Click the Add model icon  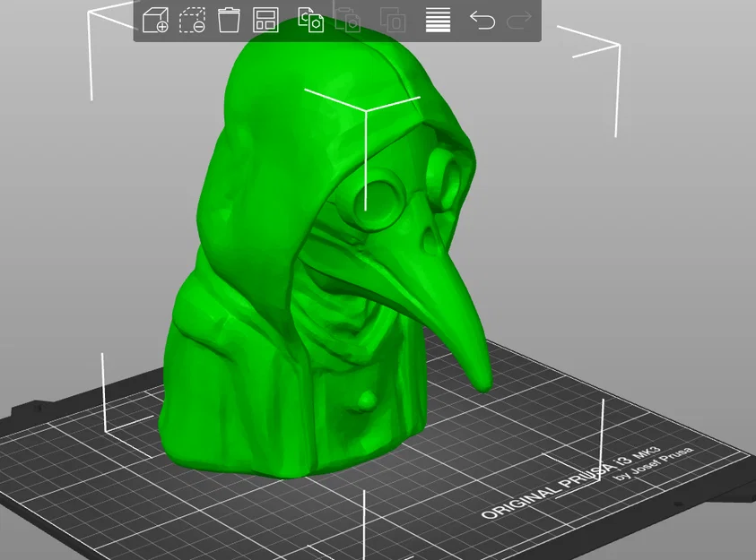click(155, 21)
